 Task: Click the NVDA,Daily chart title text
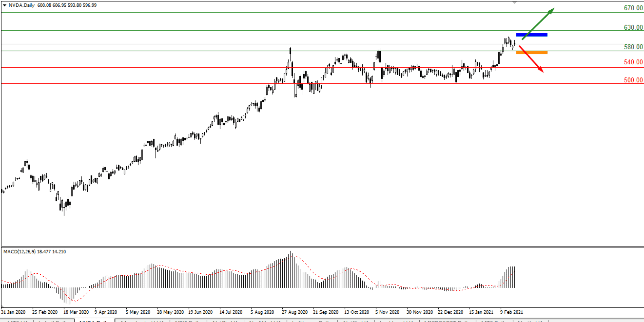[x=22, y=5]
